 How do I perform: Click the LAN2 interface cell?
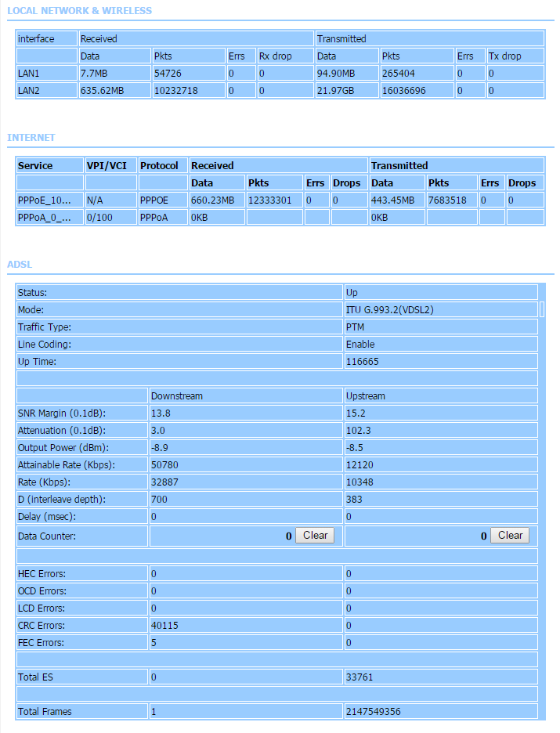coord(46,91)
